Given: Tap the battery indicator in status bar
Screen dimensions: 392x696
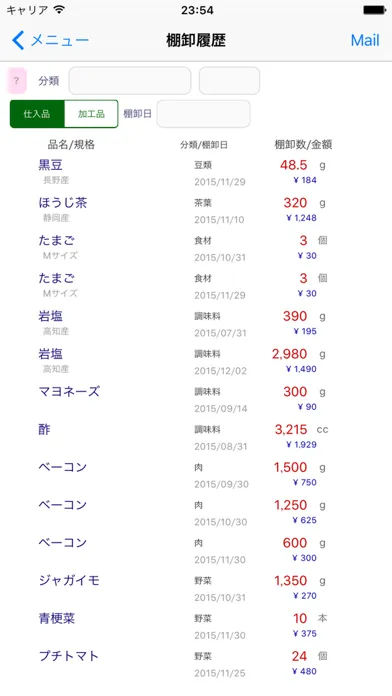Looking at the screenshot, I should click(374, 10).
